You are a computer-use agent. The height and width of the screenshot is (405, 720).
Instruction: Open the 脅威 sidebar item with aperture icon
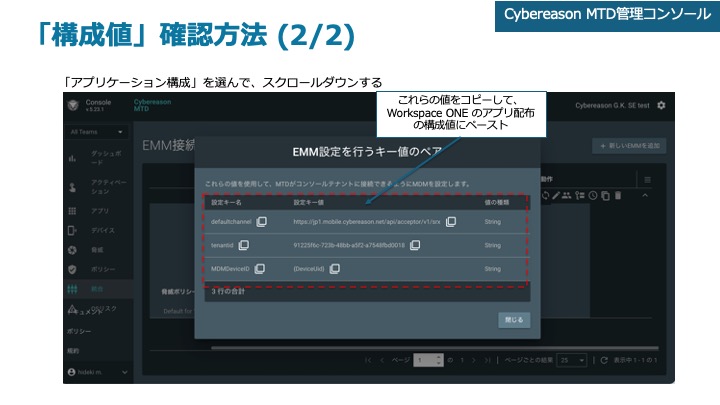click(x=96, y=250)
